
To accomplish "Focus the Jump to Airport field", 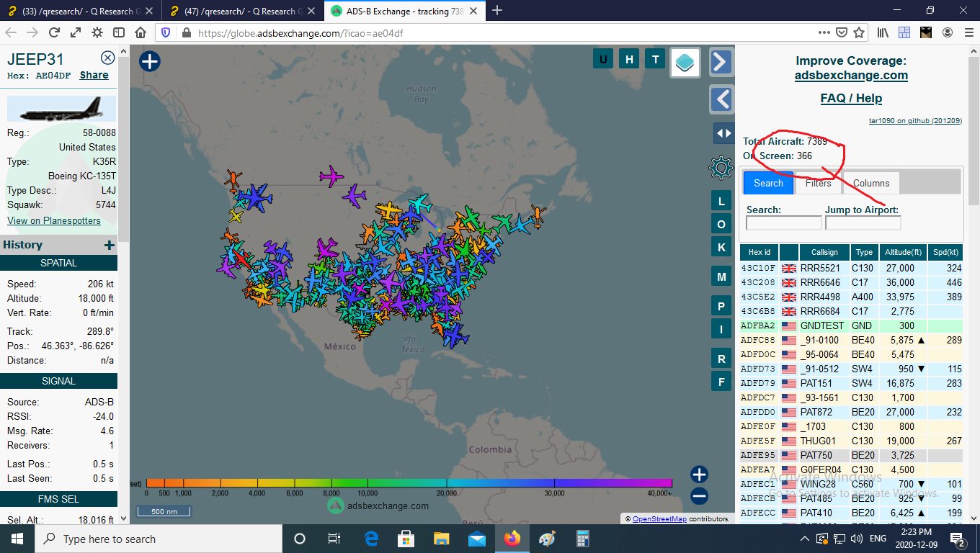I will click(x=863, y=223).
